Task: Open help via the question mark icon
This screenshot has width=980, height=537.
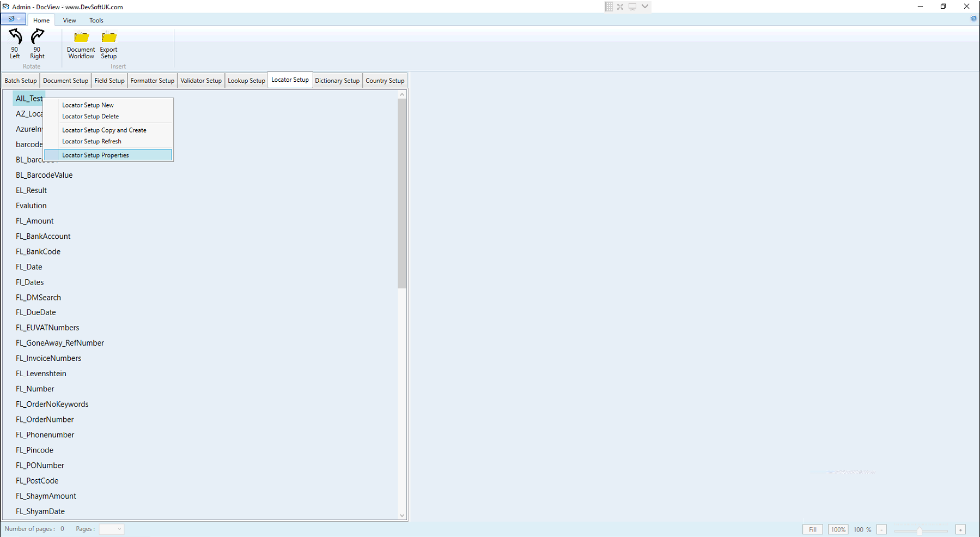Action: coord(973,18)
